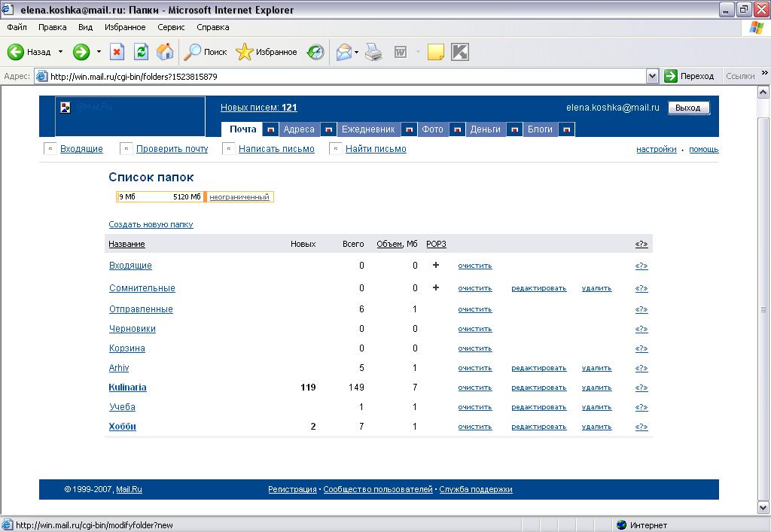
Task: Click the Edit with Word icon
Action: tap(401, 52)
